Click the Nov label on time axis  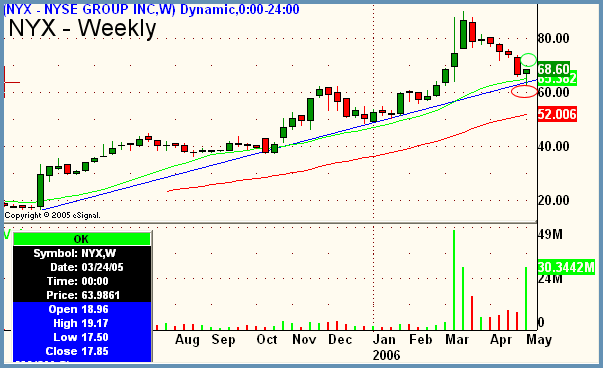click(304, 340)
